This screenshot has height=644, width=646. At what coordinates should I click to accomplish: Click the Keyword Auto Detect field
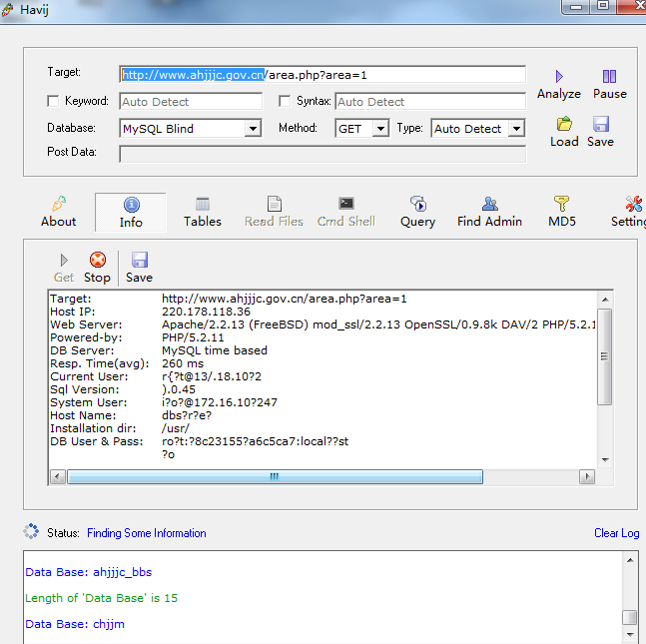coord(191,102)
